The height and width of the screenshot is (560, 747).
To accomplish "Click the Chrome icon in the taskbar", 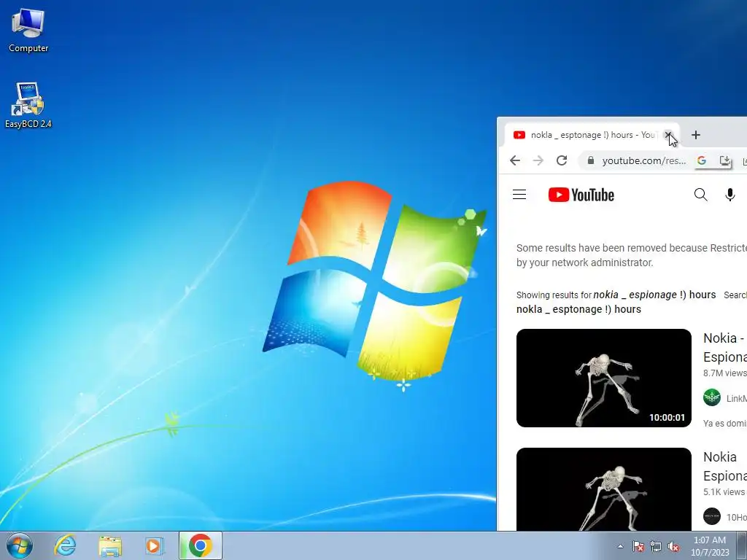I will 201,545.
